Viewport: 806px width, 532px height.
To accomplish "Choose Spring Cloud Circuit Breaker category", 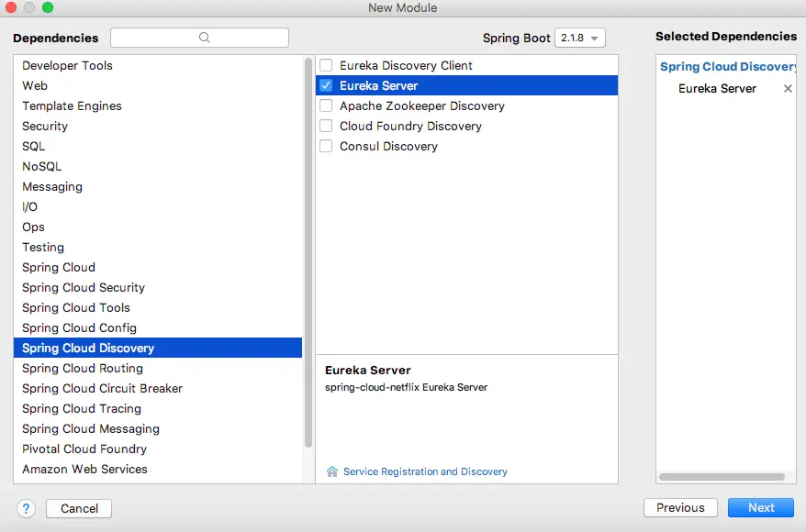I will coord(158,388).
